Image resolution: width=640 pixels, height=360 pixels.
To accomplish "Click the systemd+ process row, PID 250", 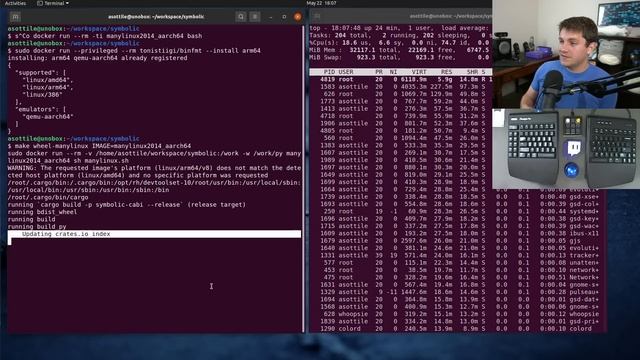I will coord(455,211).
